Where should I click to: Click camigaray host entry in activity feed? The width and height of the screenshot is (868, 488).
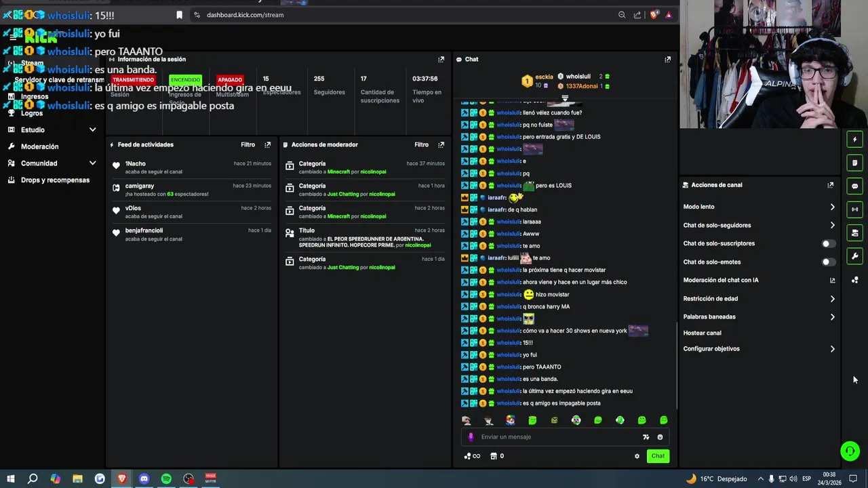click(x=140, y=186)
